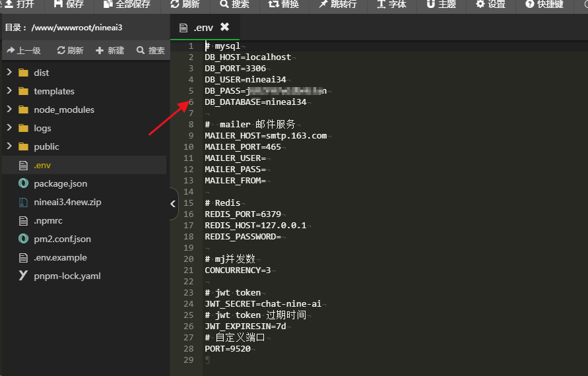588x376 pixels.
Task: Click the DB_DATABASE=nineai34 line
Action: tap(255, 102)
